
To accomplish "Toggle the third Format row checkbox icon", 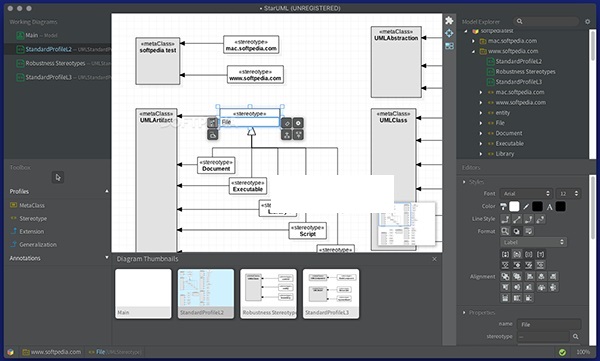I will [x=529, y=231].
